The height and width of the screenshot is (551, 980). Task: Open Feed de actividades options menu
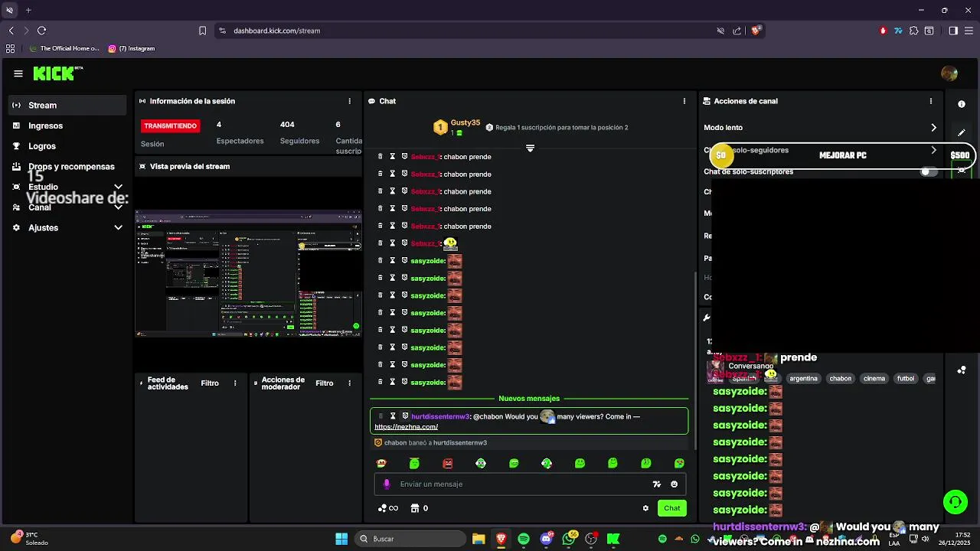point(235,383)
